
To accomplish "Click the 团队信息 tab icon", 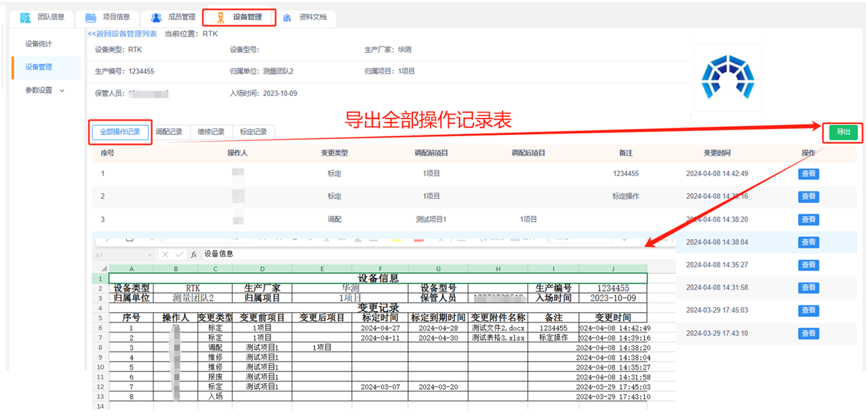I will point(25,18).
